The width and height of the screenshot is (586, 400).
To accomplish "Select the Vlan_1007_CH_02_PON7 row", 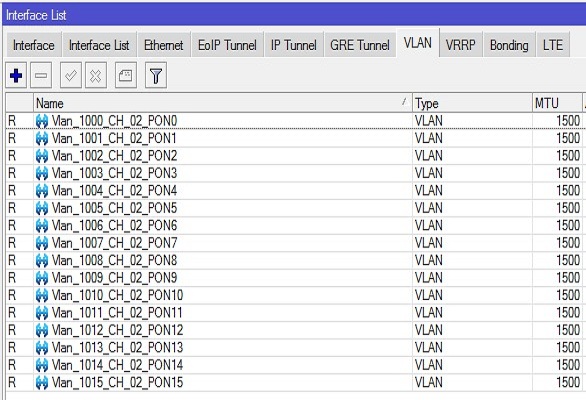I will click(295, 243).
